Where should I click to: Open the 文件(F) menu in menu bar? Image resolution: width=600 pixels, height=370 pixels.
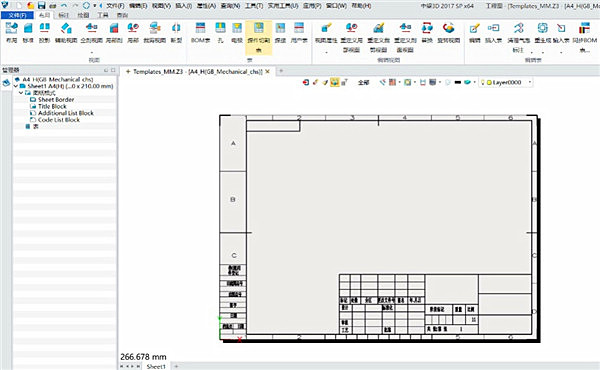coord(115,6)
